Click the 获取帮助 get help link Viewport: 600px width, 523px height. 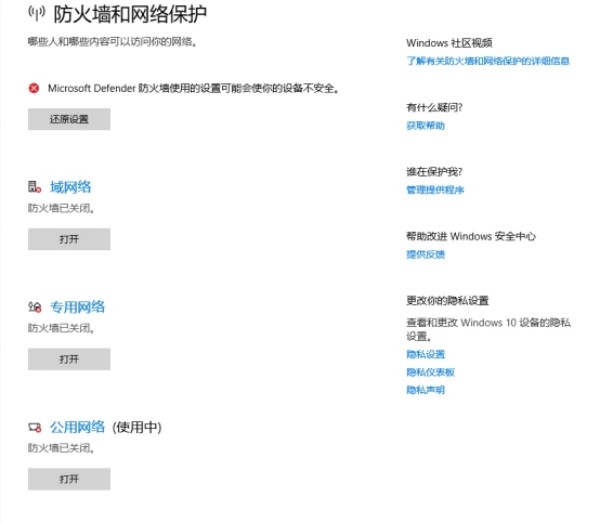pos(425,126)
